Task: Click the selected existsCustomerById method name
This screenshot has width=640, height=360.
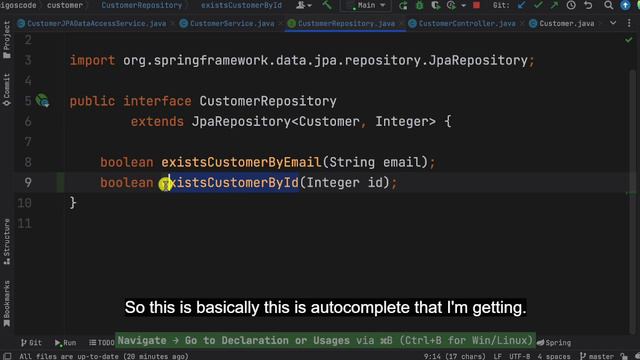Action: click(x=230, y=182)
